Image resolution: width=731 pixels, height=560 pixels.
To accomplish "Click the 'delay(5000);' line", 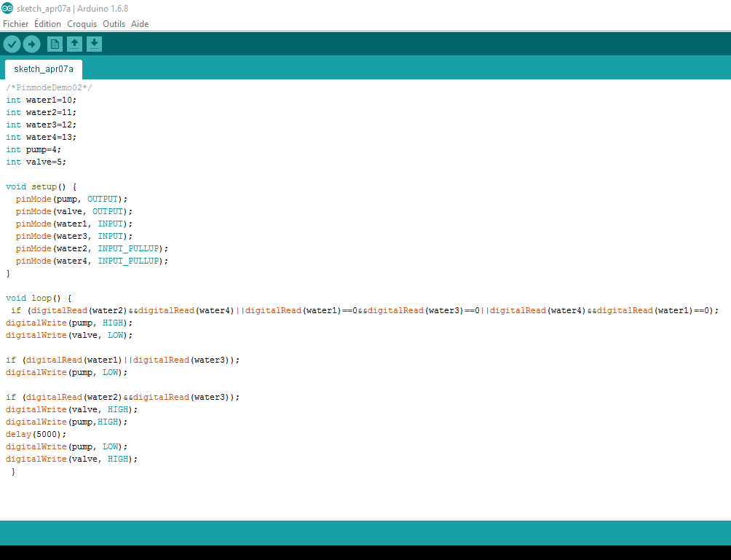I will 36,434.
